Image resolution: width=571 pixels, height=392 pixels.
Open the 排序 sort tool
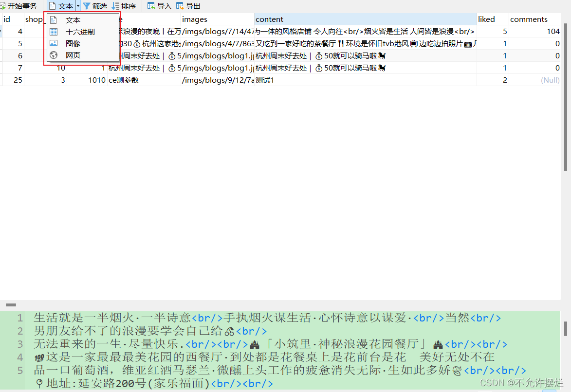pos(124,6)
